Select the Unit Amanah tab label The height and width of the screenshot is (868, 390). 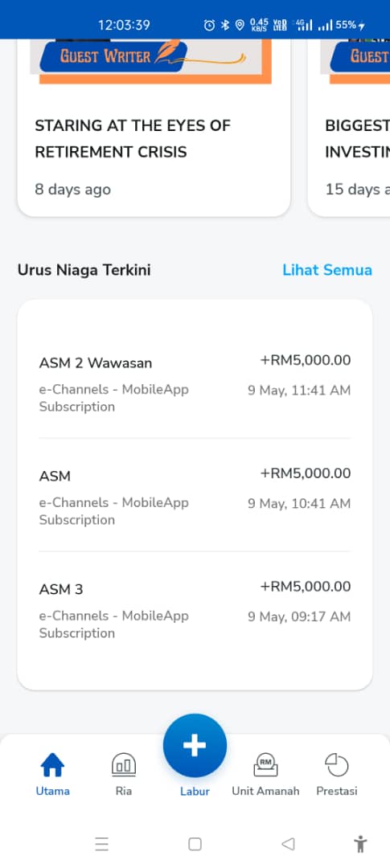[x=265, y=791]
